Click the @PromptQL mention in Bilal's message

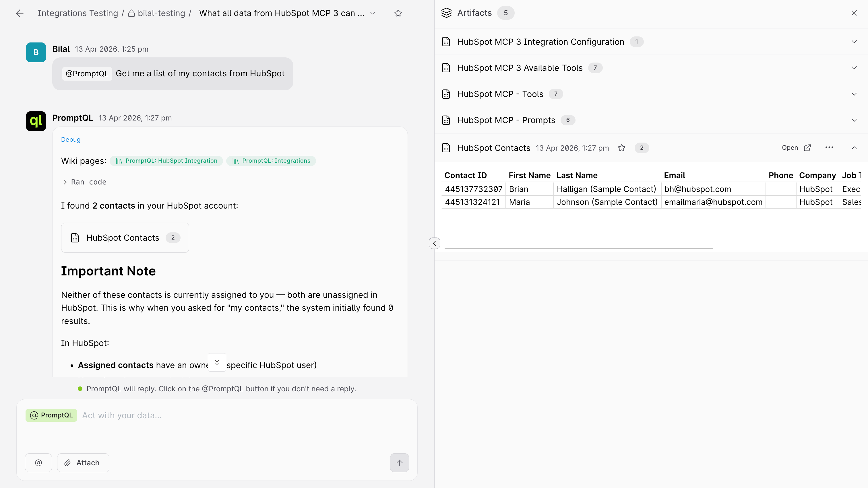click(87, 73)
